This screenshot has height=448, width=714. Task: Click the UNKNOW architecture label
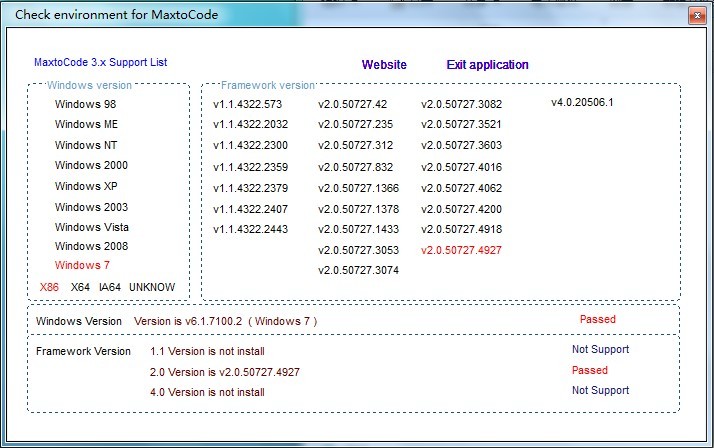pos(152,287)
